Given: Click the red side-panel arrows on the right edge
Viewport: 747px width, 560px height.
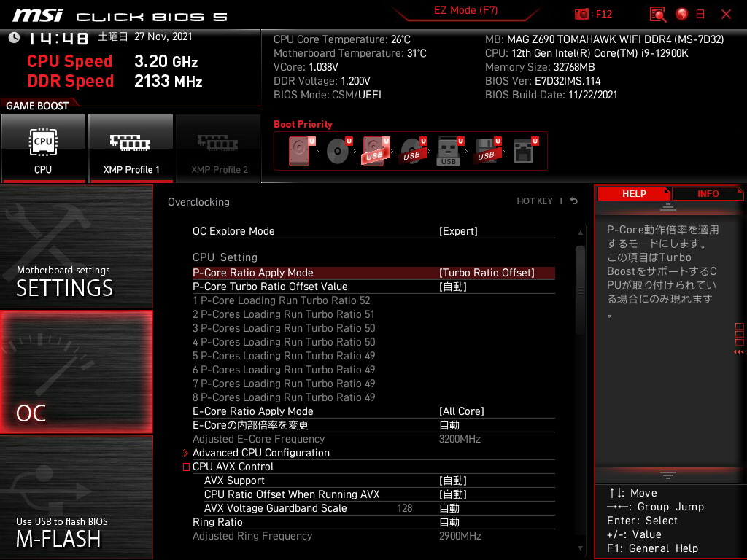Looking at the screenshot, I should point(739,352).
